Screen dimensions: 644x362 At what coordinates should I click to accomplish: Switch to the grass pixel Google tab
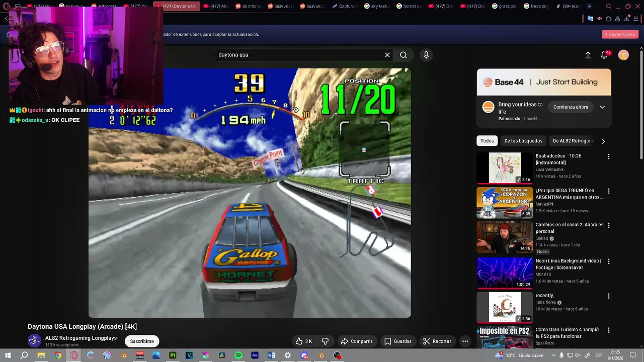[506, 6]
